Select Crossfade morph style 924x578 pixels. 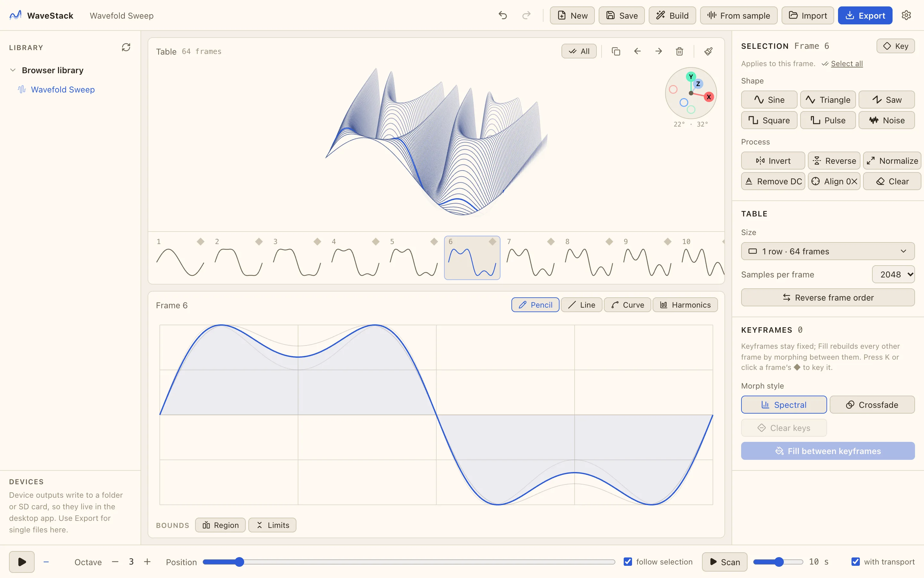(x=872, y=405)
